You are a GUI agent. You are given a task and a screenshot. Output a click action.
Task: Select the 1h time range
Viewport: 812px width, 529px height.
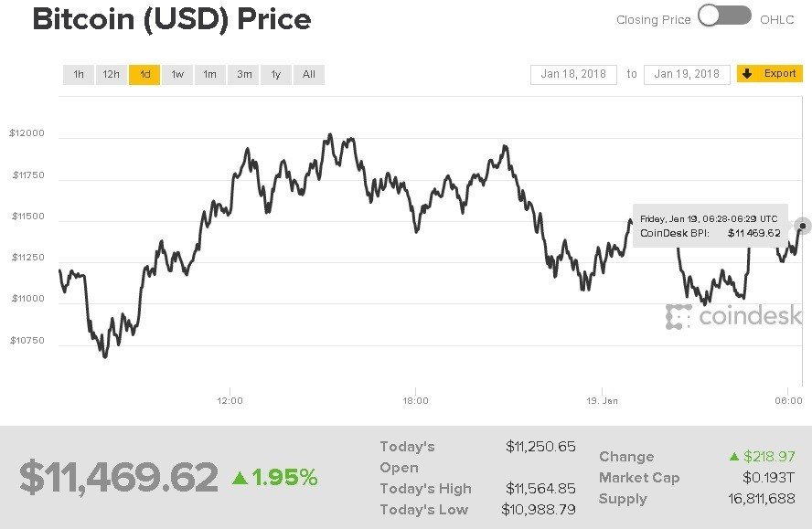[x=79, y=74]
